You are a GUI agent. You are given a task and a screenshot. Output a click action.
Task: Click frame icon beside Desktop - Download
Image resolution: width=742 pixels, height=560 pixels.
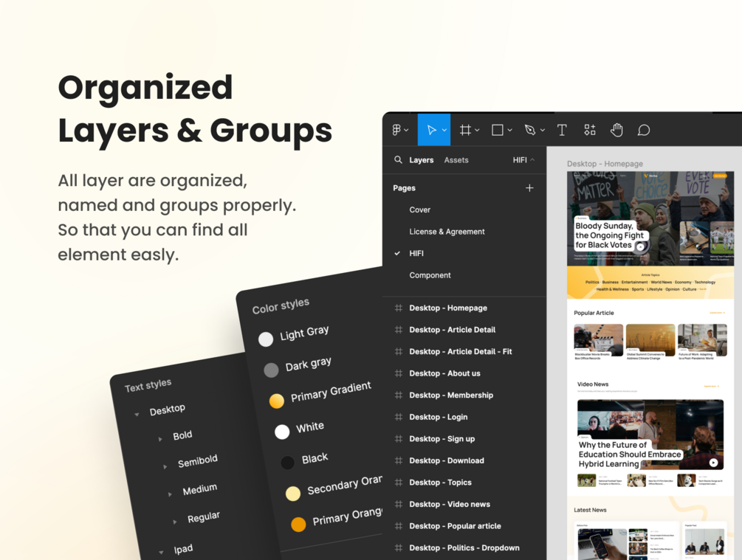(x=399, y=460)
